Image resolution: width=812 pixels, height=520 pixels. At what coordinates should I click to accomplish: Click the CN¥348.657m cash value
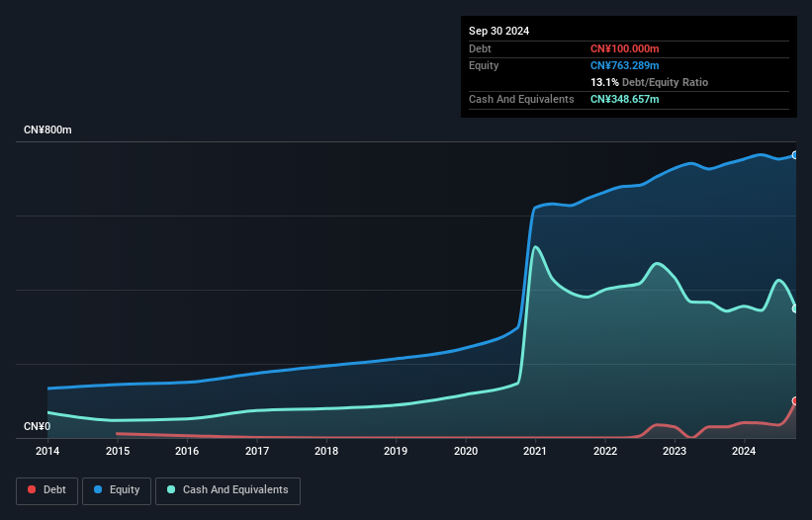coord(624,99)
